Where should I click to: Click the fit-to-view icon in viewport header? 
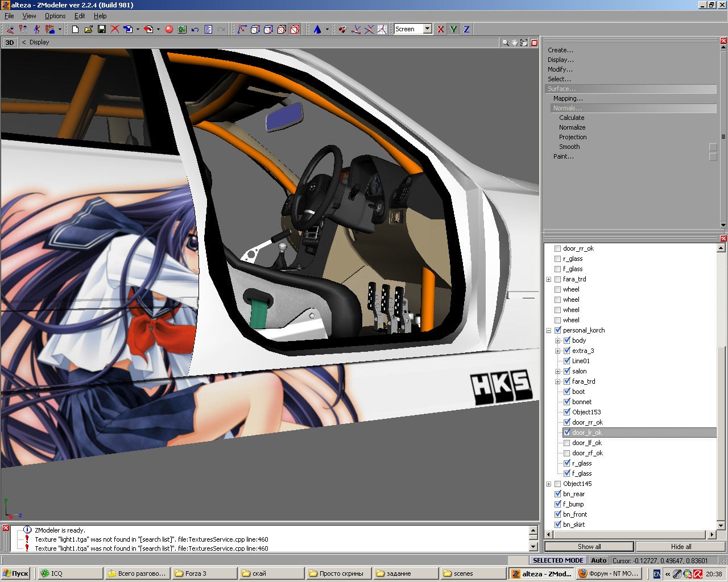(524, 43)
